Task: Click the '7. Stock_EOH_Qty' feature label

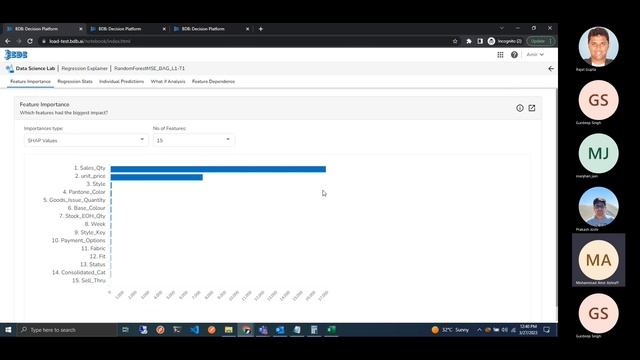Action: [x=82, y=216]
